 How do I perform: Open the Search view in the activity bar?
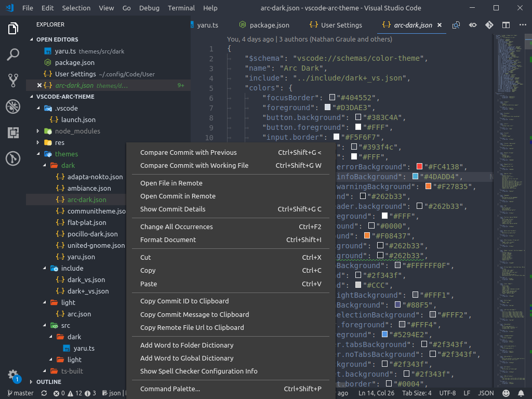(12, 55)
